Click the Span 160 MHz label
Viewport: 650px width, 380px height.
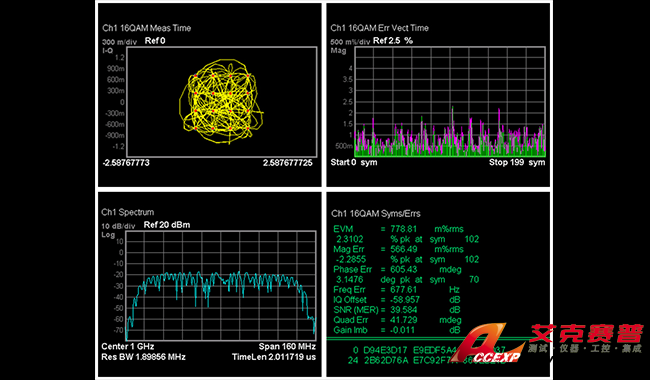(287, 346)
